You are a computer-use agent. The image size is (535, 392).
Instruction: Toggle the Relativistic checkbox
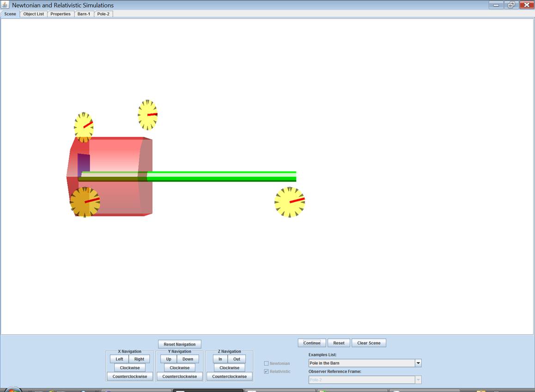point(266,371)
